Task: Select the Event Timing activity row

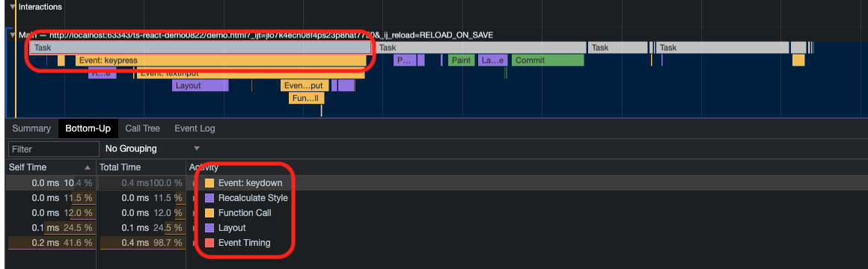Action: click(x=436, y=243)
